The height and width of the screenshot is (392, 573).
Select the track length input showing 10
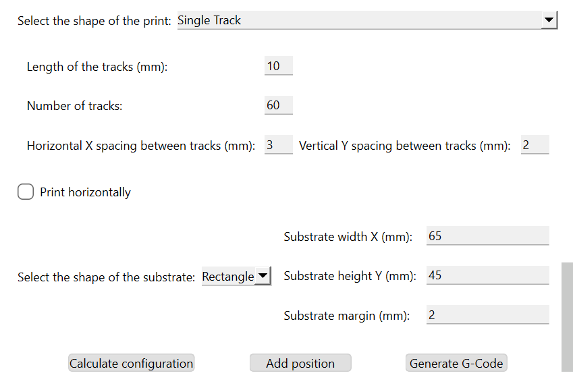coord(278,65)
